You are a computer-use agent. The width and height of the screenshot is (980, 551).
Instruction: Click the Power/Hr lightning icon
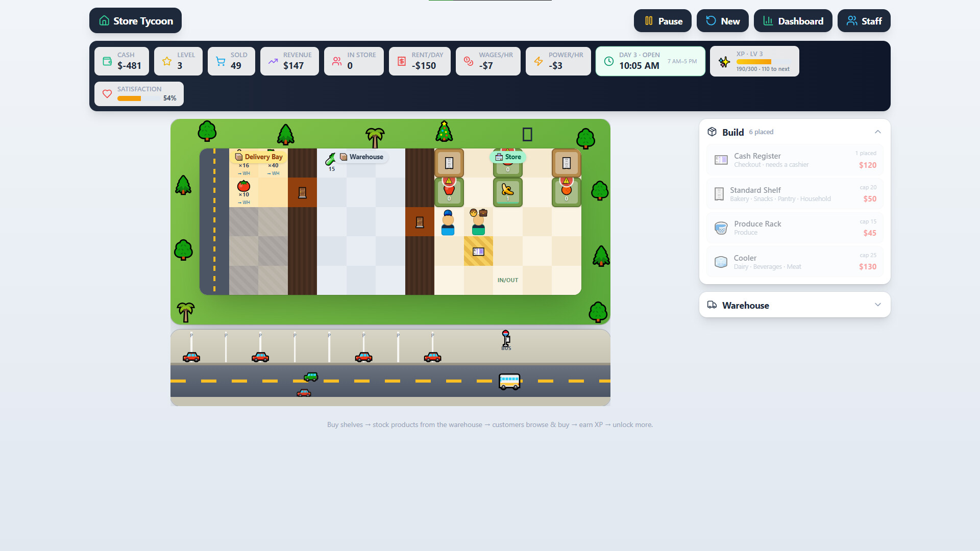pyautogui.click(x=538, y=61)
